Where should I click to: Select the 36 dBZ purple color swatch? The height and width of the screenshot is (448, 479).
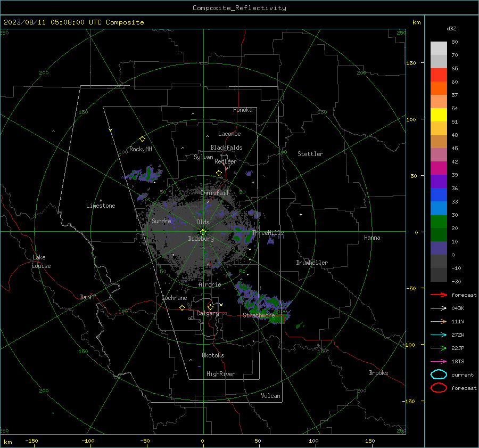439,181
